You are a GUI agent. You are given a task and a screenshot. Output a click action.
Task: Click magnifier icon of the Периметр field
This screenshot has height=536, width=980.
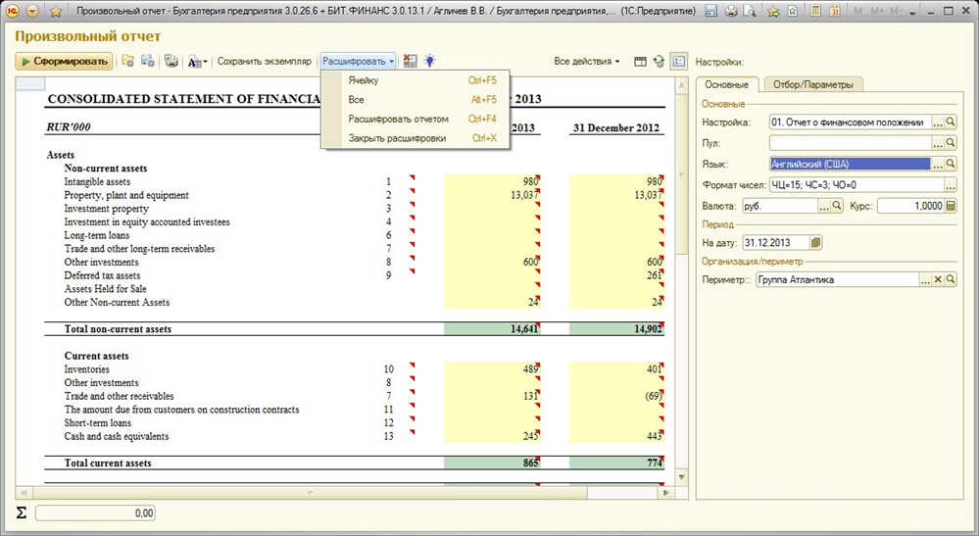(951, 280)
